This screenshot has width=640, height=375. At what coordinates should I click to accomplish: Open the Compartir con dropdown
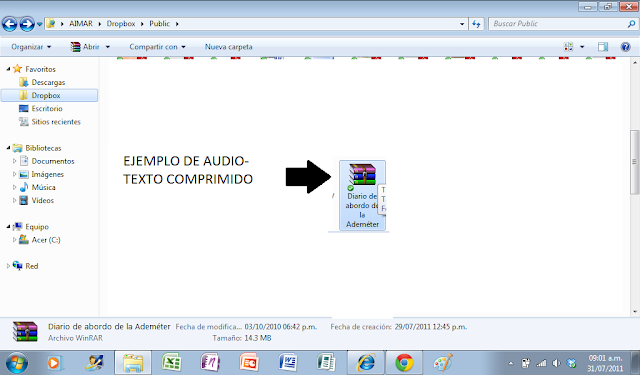pyautogui.click(x=157, y=47)
